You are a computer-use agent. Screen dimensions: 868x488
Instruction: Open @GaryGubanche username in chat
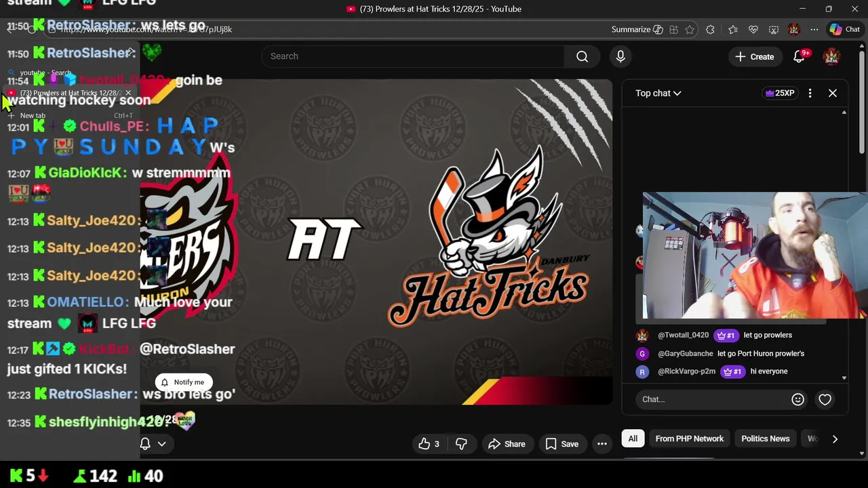[685, 353]
